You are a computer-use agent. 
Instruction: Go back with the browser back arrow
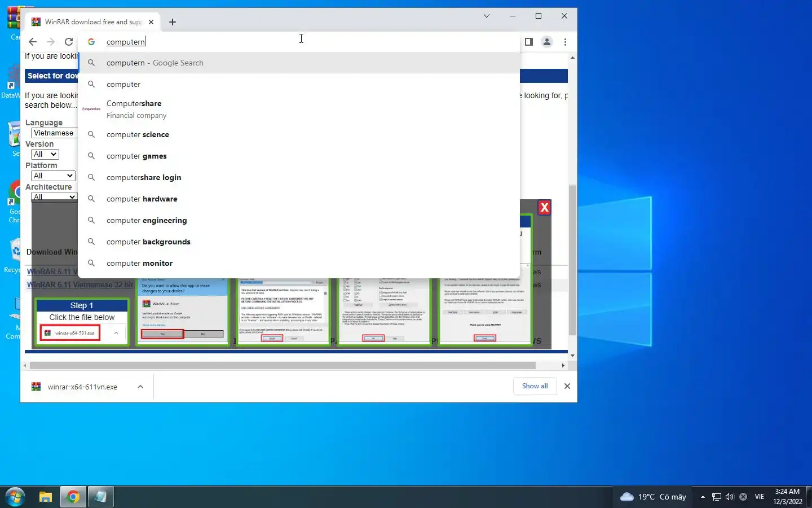pyautogui.click(x=33, y=42)
